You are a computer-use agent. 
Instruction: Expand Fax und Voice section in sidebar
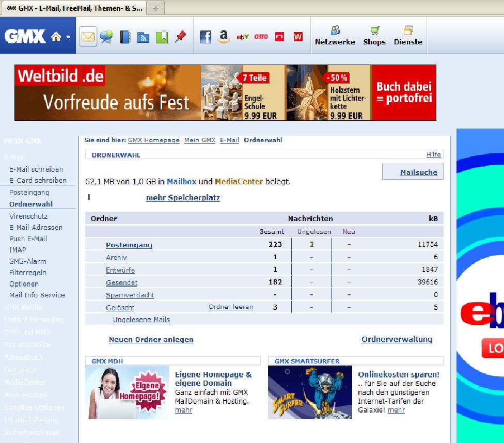point(27,344)
